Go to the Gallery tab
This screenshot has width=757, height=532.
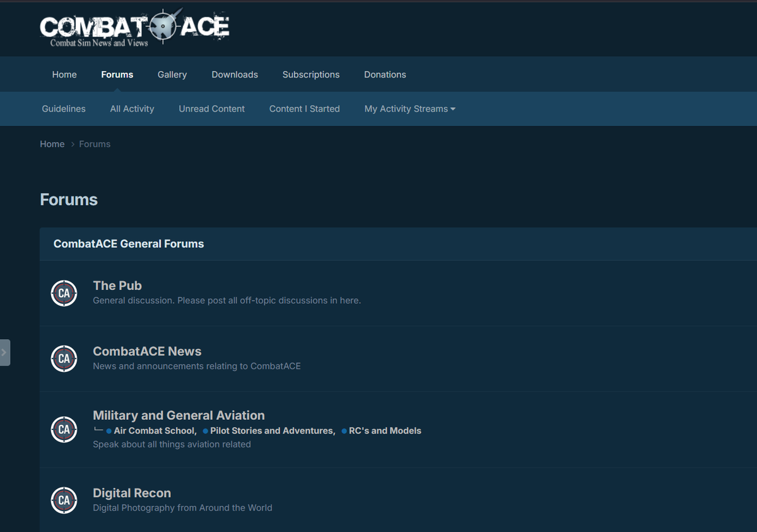(x=172, y=74)
